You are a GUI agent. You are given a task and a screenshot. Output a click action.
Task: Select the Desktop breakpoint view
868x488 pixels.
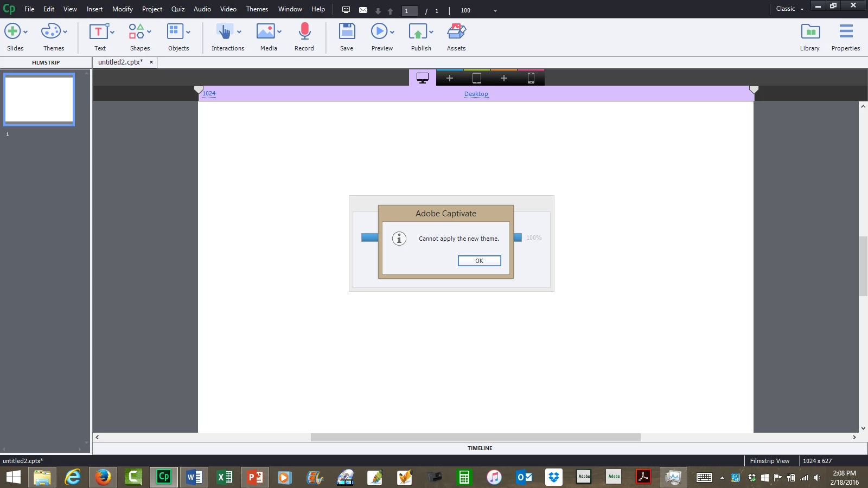tap(423, 78)
